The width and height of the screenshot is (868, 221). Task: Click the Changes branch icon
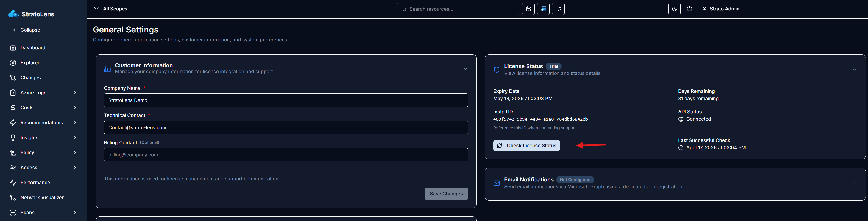pos(13,78)
